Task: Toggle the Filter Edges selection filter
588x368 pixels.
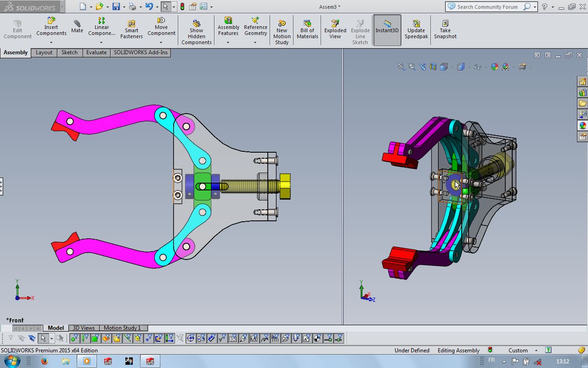Action: coord(85,339)
